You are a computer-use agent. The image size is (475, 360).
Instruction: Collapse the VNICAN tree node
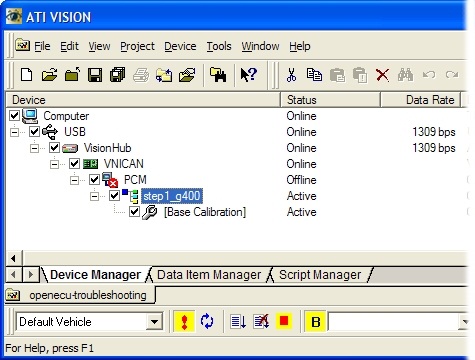(54, 164)
